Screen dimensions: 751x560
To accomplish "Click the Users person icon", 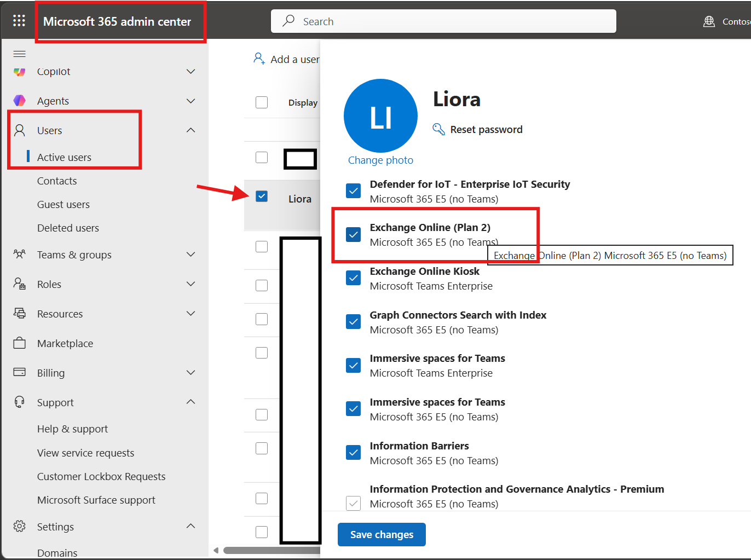I will coord(19,130).
